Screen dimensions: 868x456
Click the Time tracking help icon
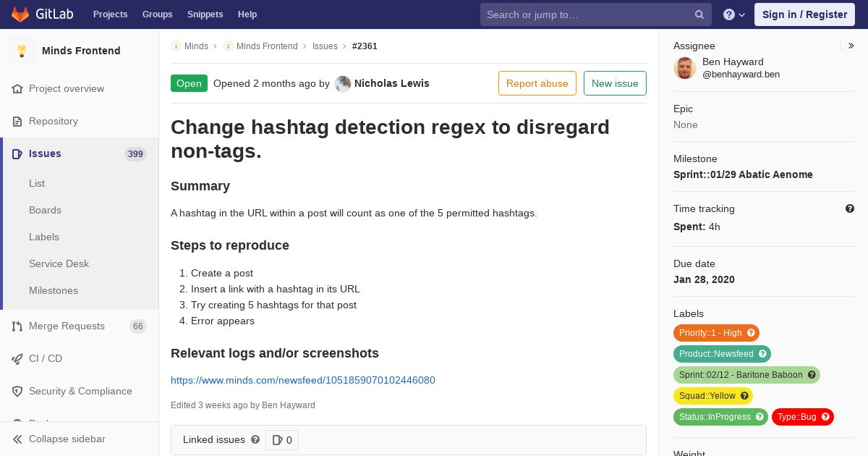pos(850,208)
